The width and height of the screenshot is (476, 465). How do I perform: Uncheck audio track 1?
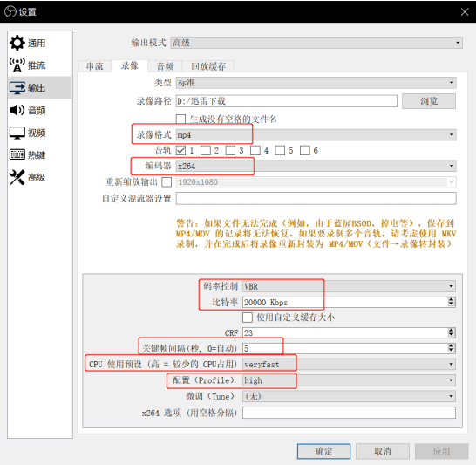(180, 150)
